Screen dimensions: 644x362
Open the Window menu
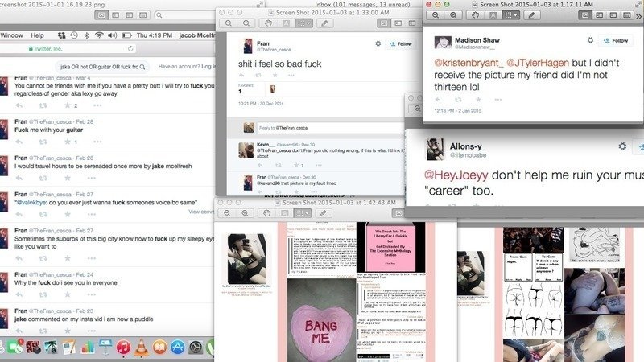12,35
